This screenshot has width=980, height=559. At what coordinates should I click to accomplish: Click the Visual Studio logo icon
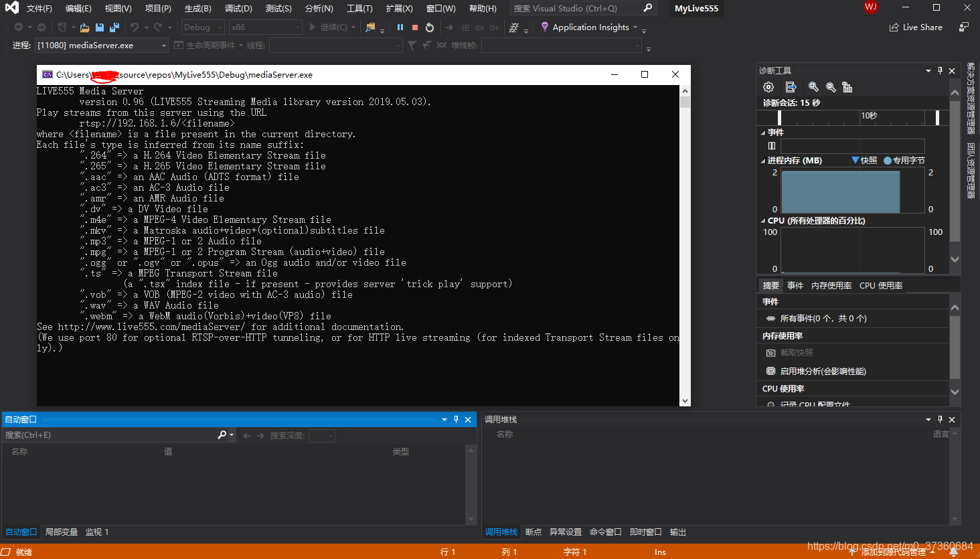[11, 8]
